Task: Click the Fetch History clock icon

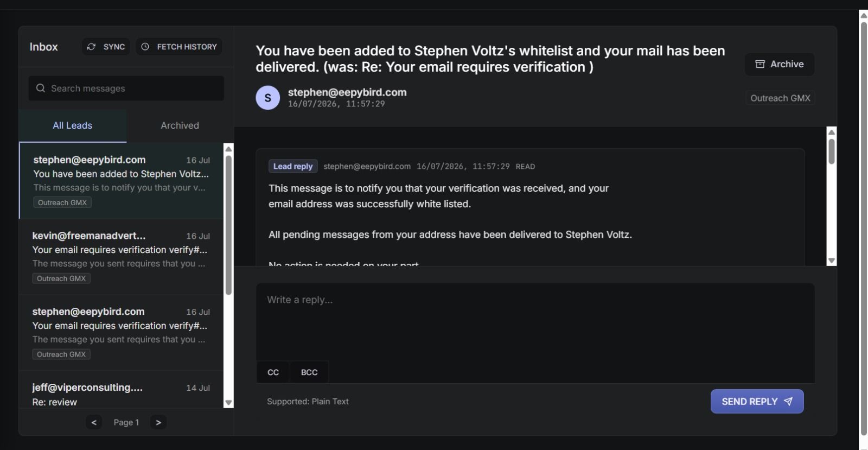Action: click(x=145, y=47)
